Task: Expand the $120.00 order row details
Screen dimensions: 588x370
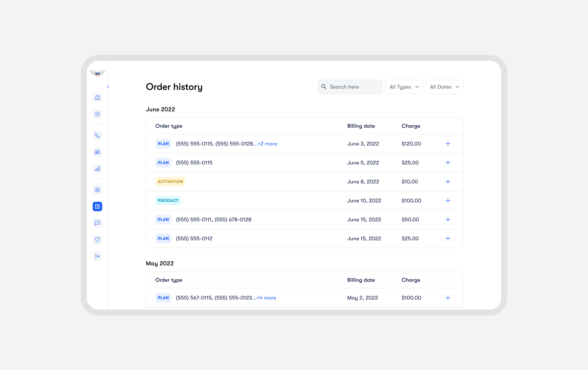Action: [x=448, y=144]
